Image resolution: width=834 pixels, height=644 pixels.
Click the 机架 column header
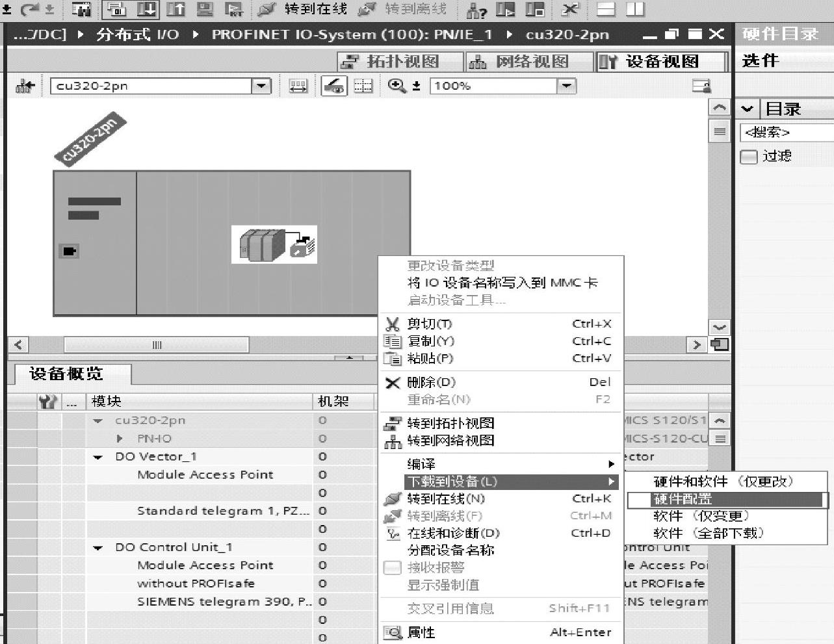click(345, 402)
